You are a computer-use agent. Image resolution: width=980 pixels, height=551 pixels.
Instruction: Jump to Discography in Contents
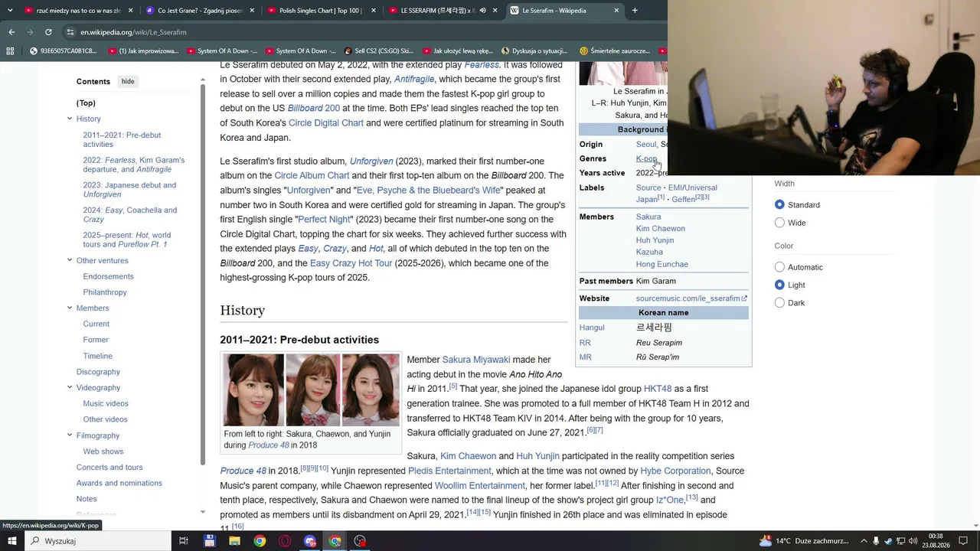(x=98, y=372)
